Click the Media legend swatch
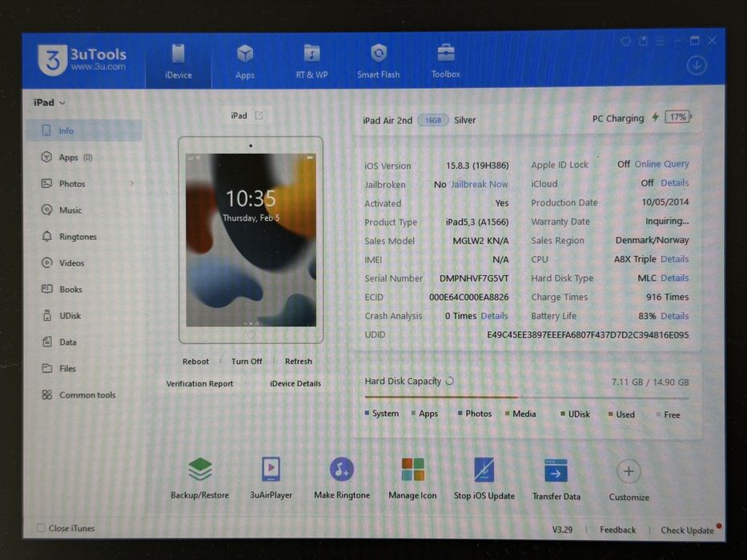Viewport: 747px width, 560px height. (508, 414)
